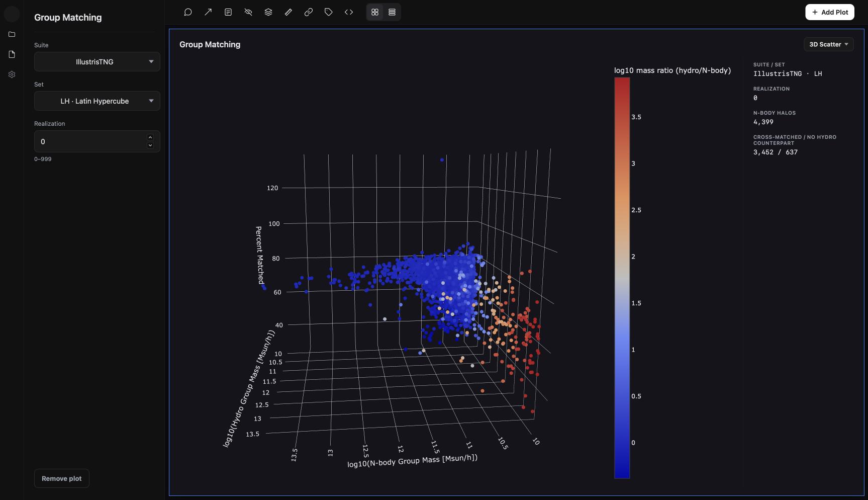Open the comment bubble tool
868x500 pixels.
click(x=188, y=12)
